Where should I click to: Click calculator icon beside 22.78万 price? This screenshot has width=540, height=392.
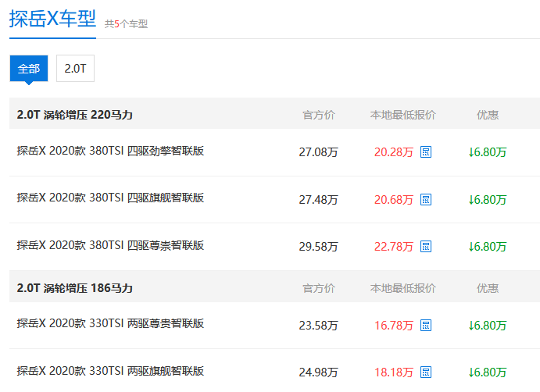426,247
